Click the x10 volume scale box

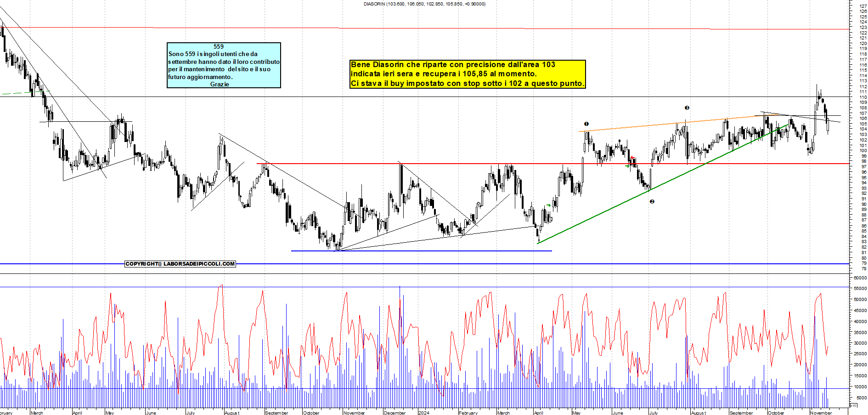(853, 405)
